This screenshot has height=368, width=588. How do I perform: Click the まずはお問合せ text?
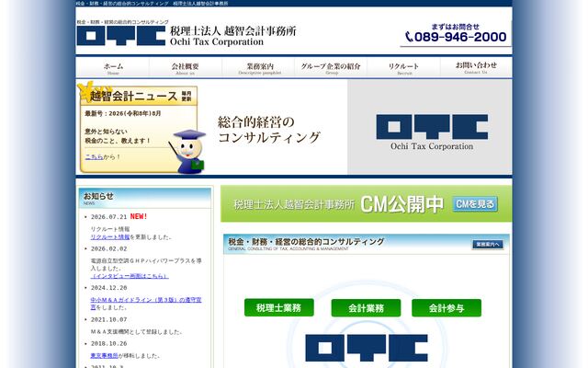coord(456,27)
